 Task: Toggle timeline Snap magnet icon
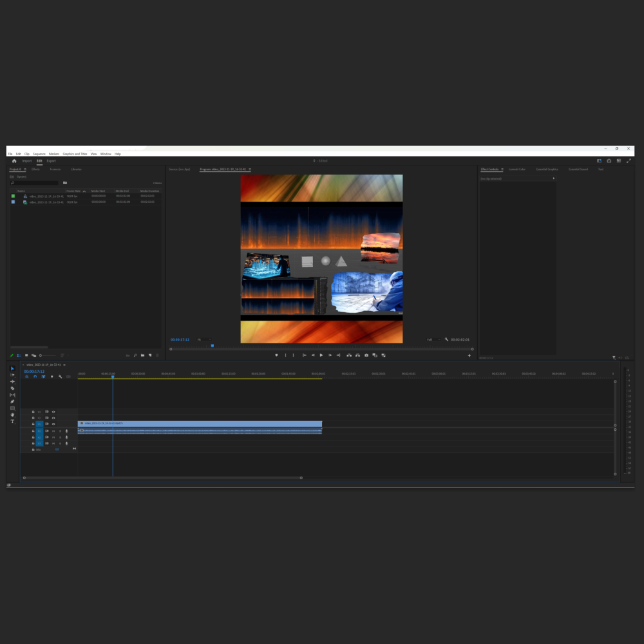[35, 377]
